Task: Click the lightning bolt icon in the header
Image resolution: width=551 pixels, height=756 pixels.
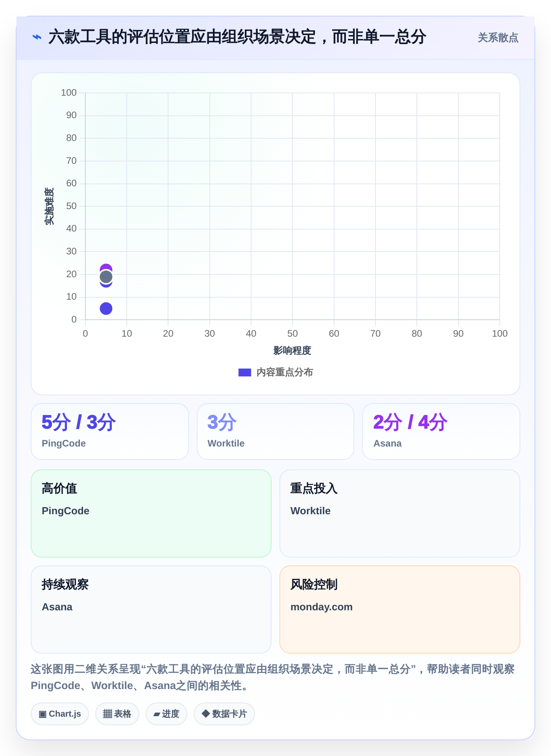Action: 37,37
